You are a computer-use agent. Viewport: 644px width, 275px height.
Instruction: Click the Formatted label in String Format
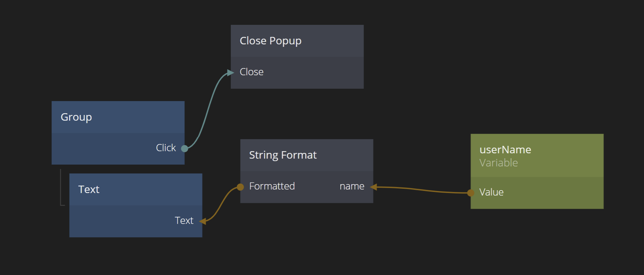point(272,186)
